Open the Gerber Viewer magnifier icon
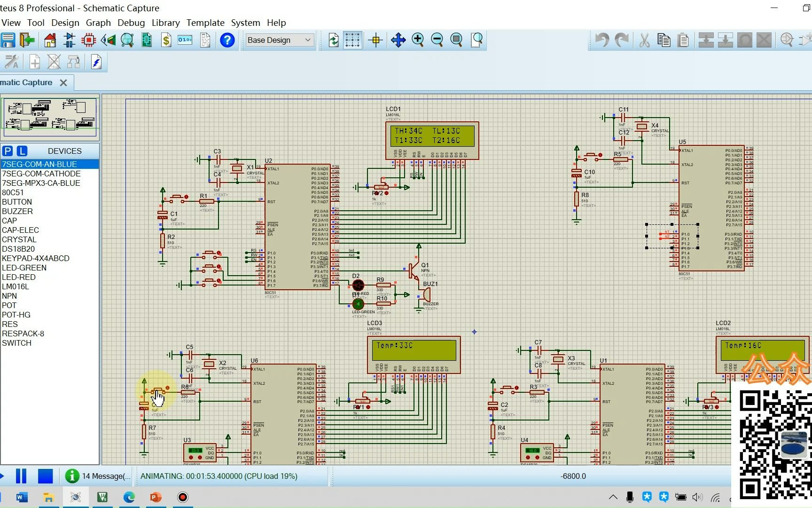The height and width of the screenshot is (508, 812). pyautogui.click(x=127, y=40)
